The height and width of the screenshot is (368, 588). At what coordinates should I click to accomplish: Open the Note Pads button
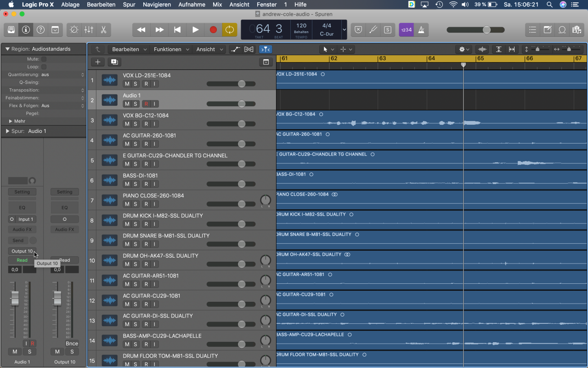click(x=547, y=29)
